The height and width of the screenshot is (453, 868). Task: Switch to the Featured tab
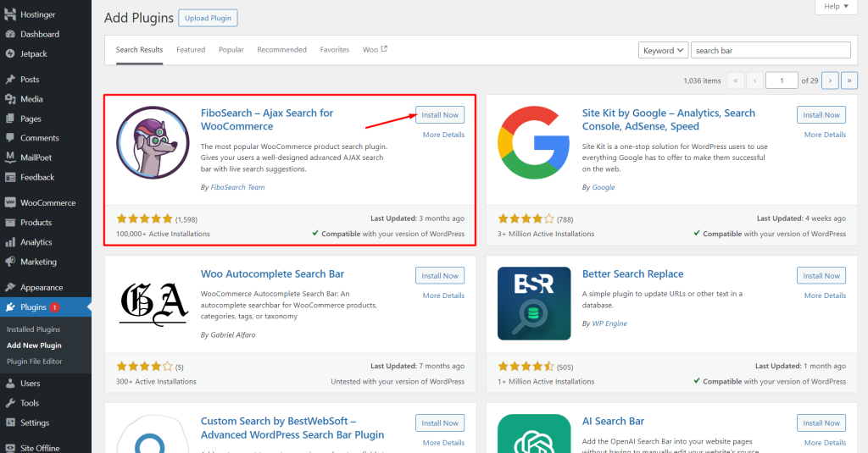(x=191, y=50)
